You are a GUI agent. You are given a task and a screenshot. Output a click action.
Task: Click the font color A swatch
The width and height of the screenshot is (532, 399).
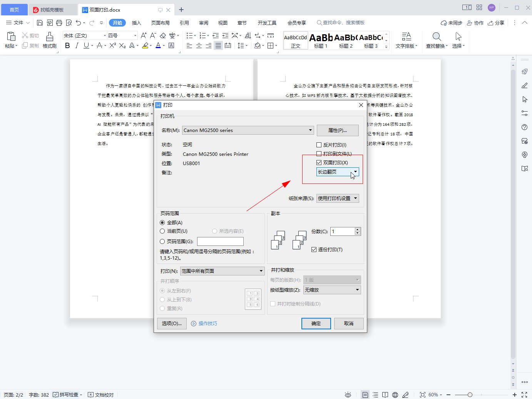(158, 45)
